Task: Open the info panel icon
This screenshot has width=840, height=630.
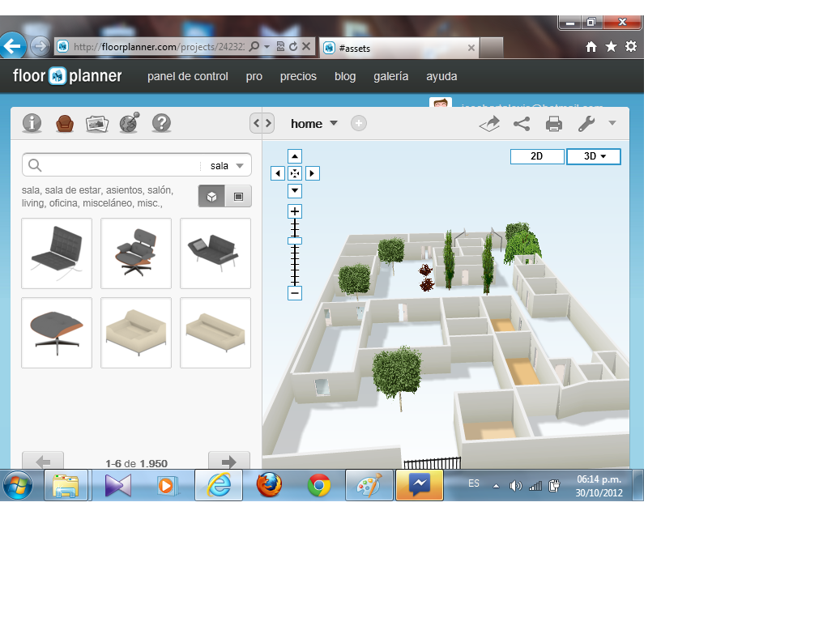Action: click(x=32, y=123)
